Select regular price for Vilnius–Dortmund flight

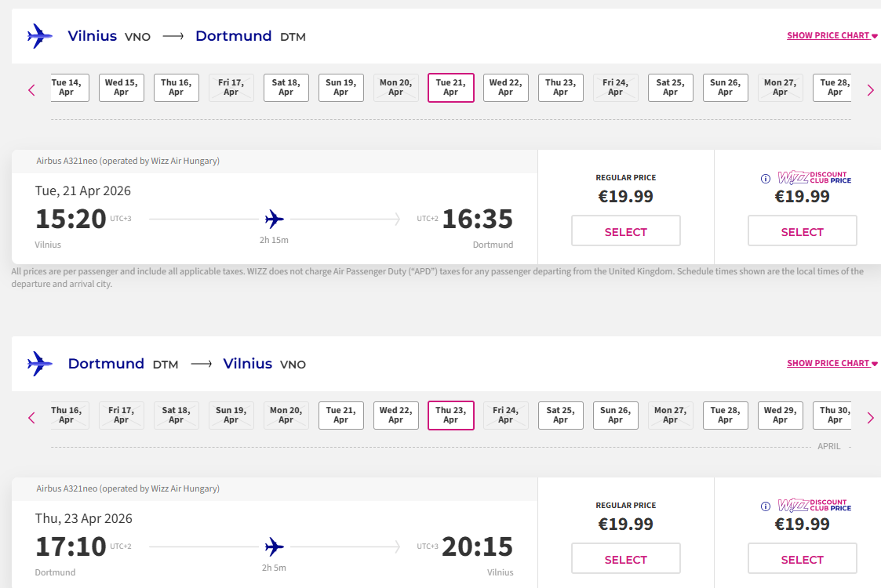(x=625, y=232)
